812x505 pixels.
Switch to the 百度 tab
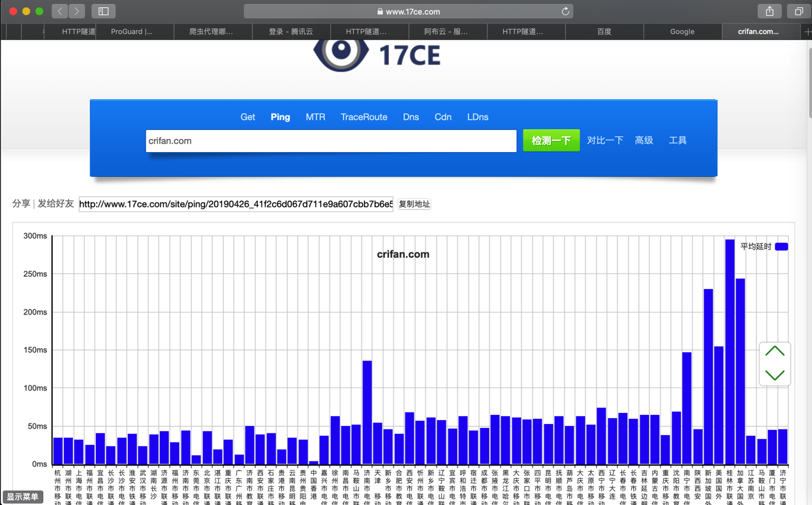coord(604,31)
